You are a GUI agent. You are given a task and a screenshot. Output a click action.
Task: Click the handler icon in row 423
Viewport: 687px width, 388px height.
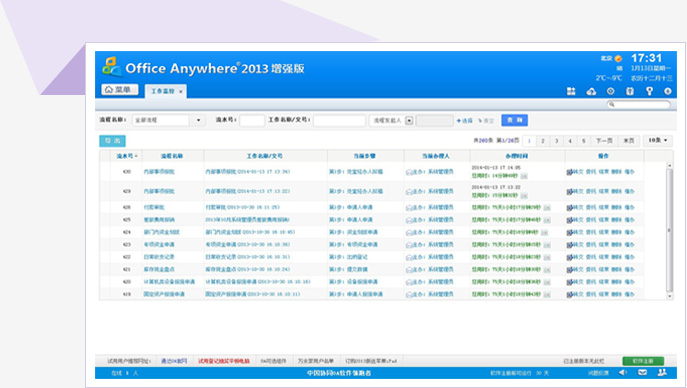409,245
